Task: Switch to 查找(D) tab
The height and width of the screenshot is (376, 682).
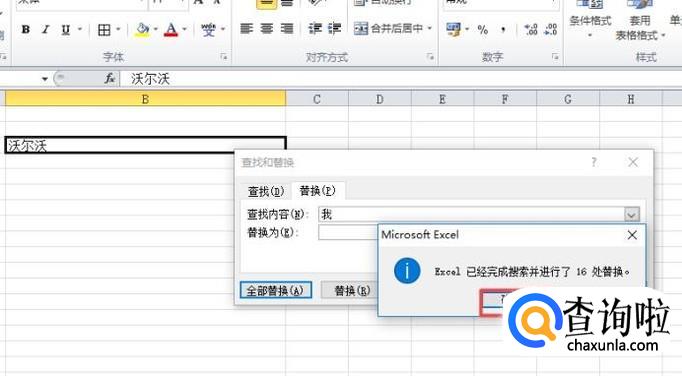Action: tap(265, 191)
